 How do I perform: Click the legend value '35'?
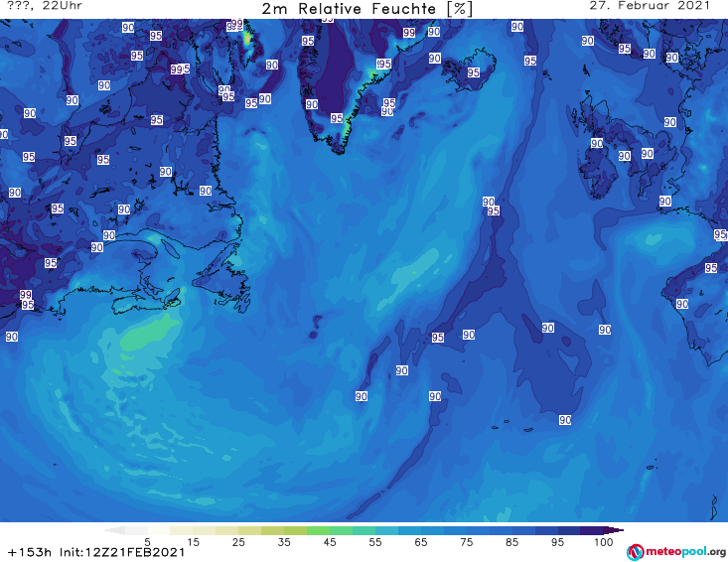284,541
